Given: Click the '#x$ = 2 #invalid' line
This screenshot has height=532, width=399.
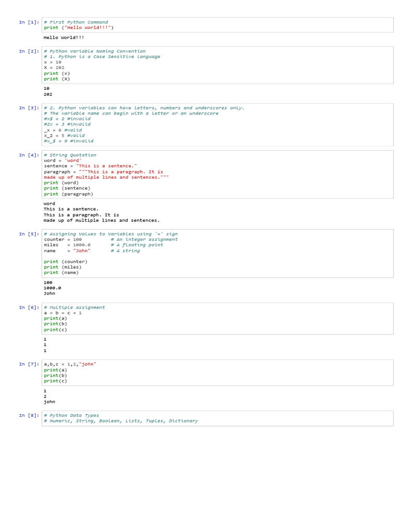Looking at the screenshot, I should [x=67, y=119].
